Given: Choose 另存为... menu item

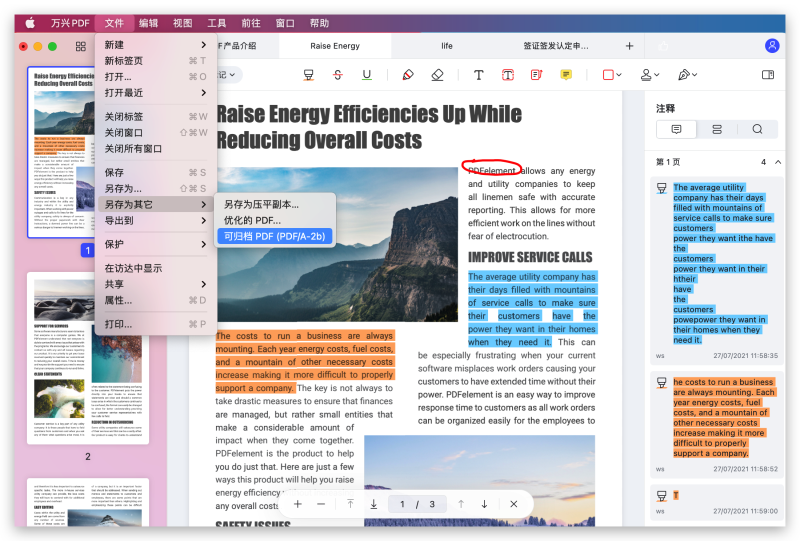Looking at the screenshot, I should (x=156, y=188).
